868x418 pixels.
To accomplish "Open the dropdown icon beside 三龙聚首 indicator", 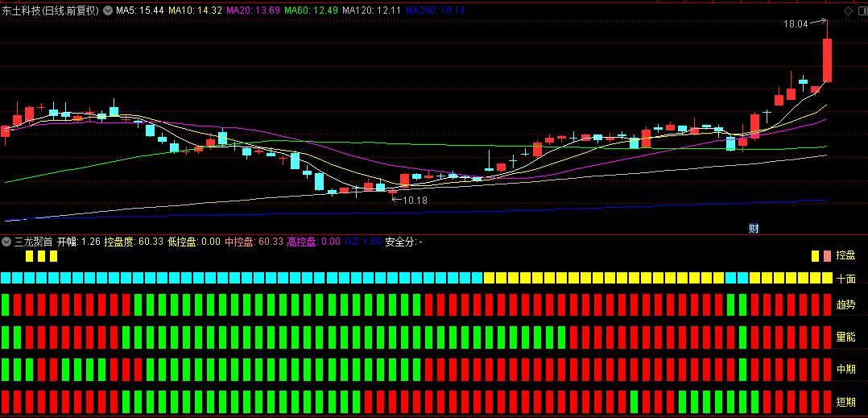I will click(6, 242).
